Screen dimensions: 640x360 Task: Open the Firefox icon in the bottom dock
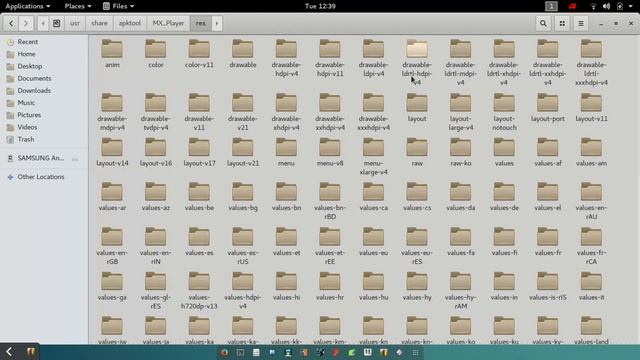224,352
